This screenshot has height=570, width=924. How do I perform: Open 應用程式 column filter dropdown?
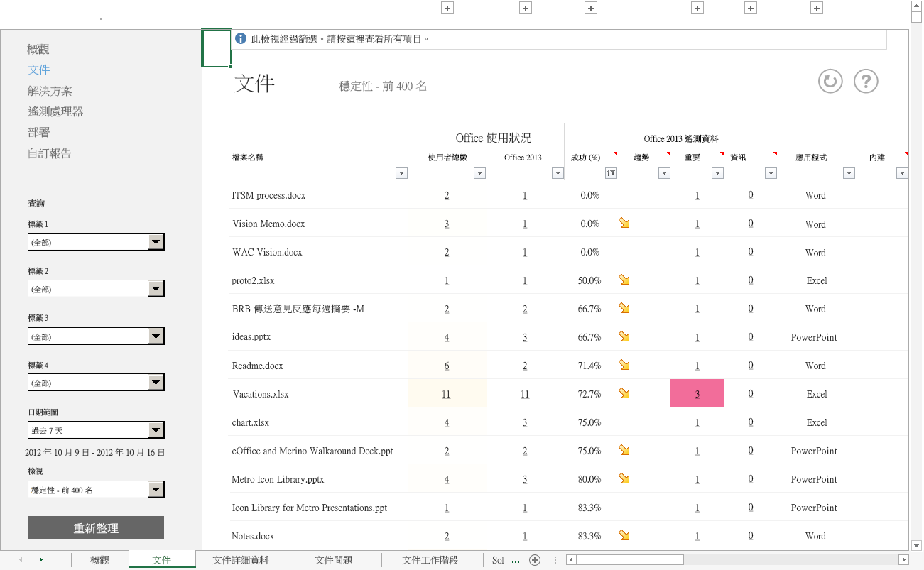click(849, 172)
